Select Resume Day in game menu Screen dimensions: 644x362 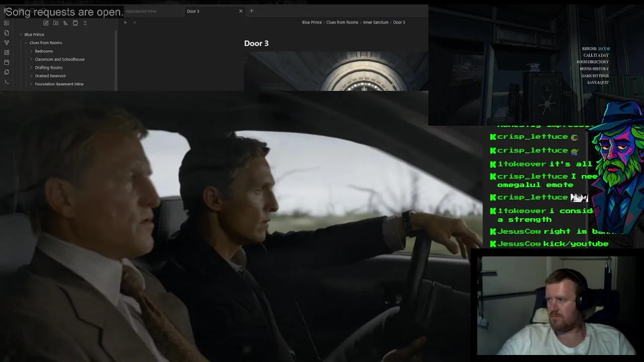coord(596,49)
